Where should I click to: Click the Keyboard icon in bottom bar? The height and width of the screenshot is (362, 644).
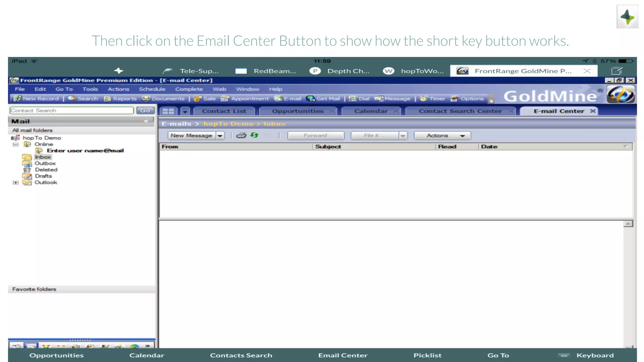tap(564, 355)
